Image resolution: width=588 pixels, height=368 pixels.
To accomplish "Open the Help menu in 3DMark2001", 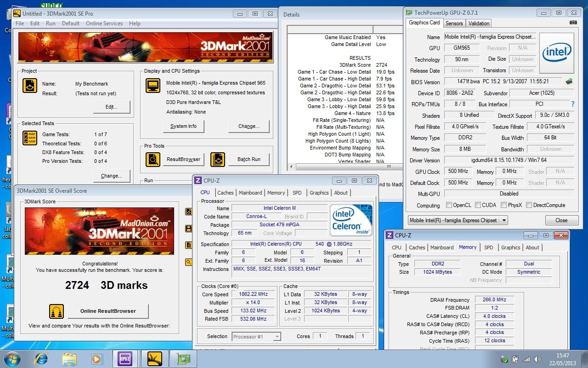I will click(135, 23).
